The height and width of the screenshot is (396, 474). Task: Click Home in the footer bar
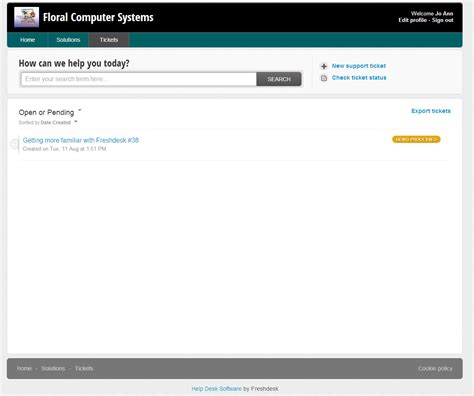tap(24, 368)
